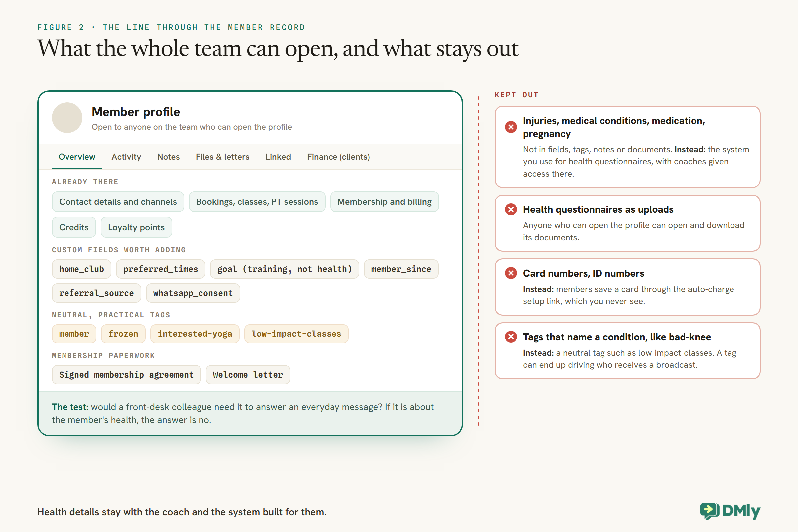Click the Member profile heading
Image resolution: width=798 pixels, height=532 pixels.
coord(136,112)
